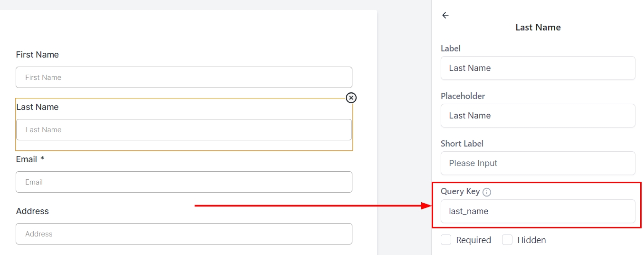Click the Email field label with asterisk
The width and height of the screenshot is (644, 255).
tap(30, 159)
